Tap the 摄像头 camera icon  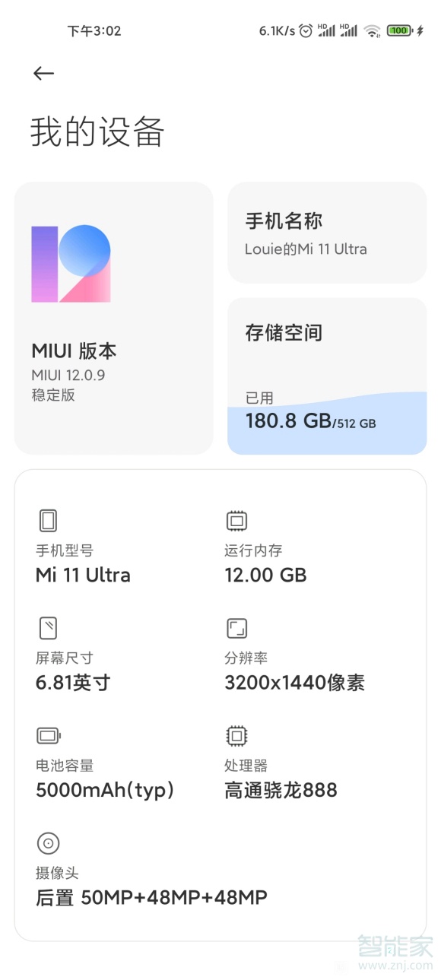(48, 842)
